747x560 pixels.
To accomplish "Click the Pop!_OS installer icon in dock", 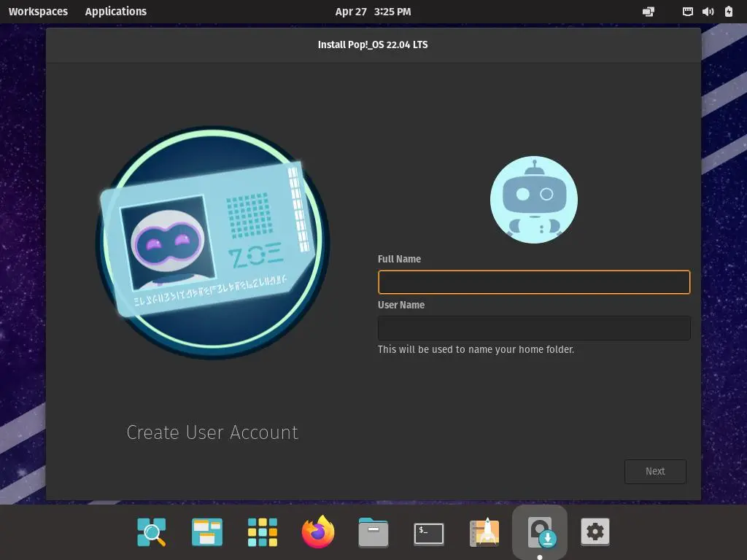I will pyautogui.click(x=540, y=532).
